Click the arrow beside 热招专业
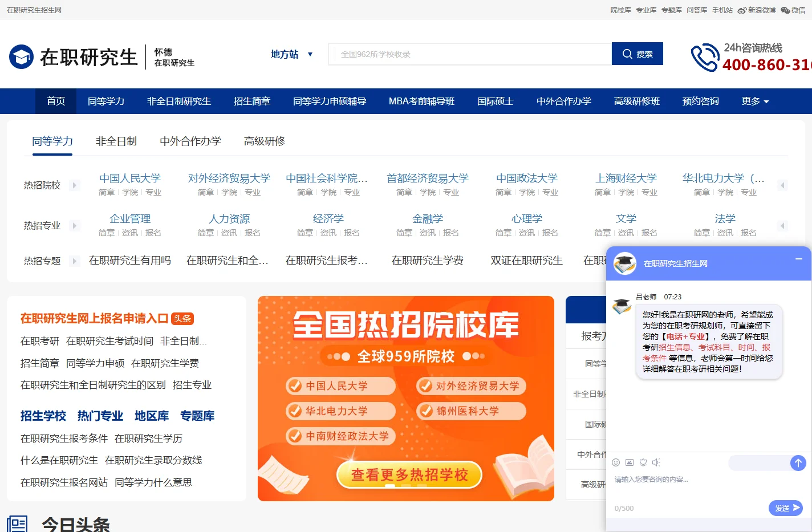Screen dimensions: 812x532 [x=74, y=226]
